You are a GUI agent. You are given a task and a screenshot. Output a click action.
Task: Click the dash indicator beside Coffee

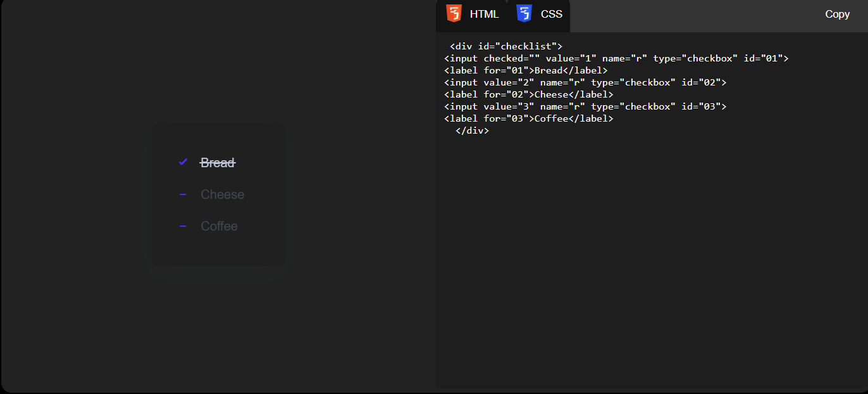pos(183,226)
